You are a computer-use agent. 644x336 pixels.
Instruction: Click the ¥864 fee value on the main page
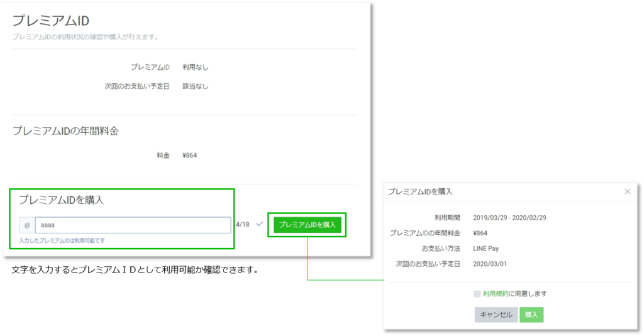click(x=191, y=155)
